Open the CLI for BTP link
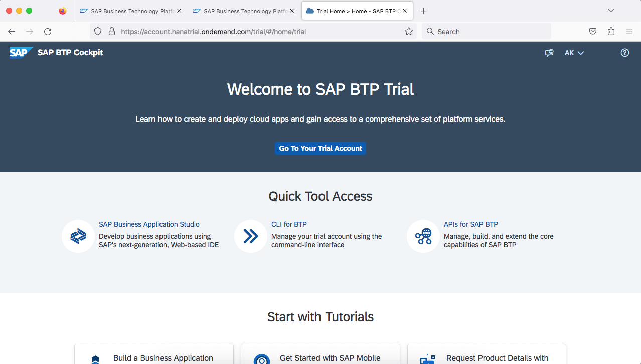 [288, 224]
